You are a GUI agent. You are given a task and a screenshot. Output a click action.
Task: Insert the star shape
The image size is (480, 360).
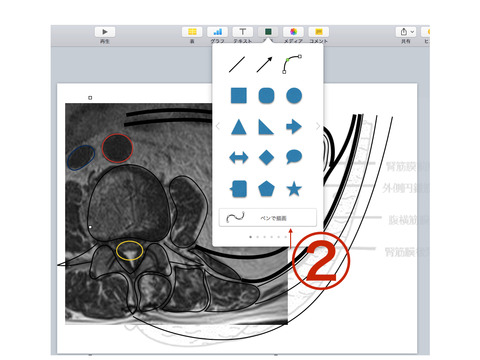294,189
